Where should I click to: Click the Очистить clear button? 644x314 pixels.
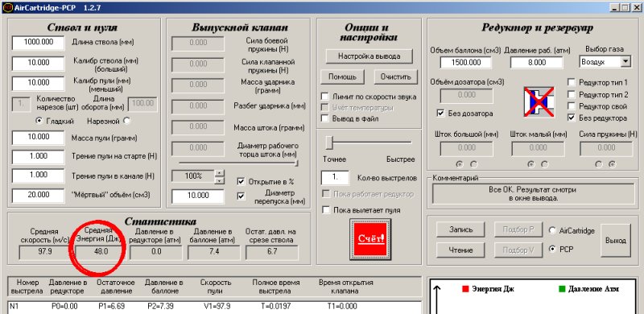395,76
